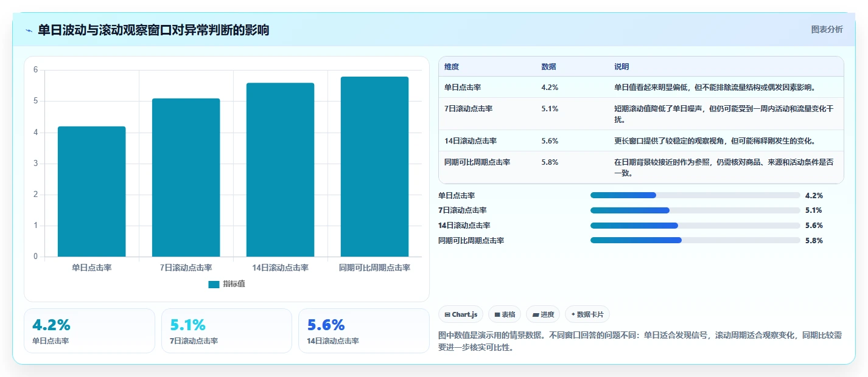Click description starting 更长窗口提供了较稳定

pos(715,140)
